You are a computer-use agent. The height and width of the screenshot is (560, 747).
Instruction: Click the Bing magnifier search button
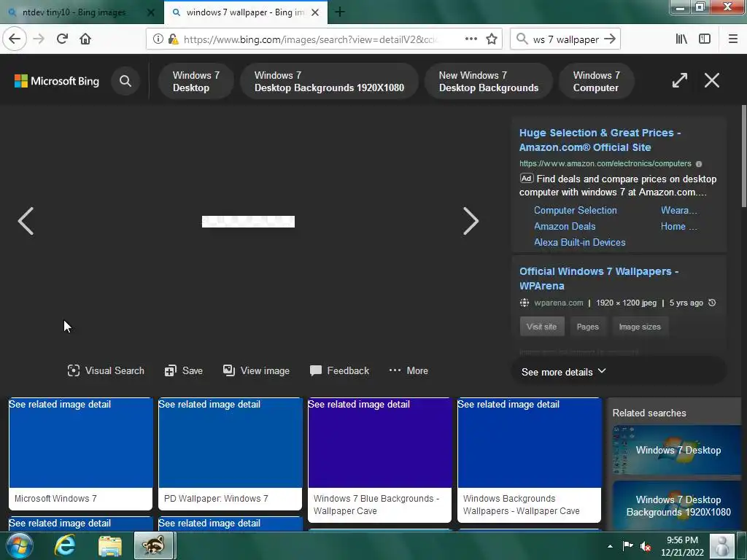[x=125, y=81]
